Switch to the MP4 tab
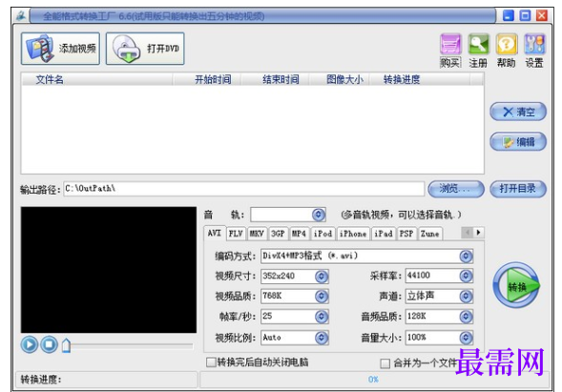Image resolution: width=562 pixels, height=392 pixels. click(299, 234)
